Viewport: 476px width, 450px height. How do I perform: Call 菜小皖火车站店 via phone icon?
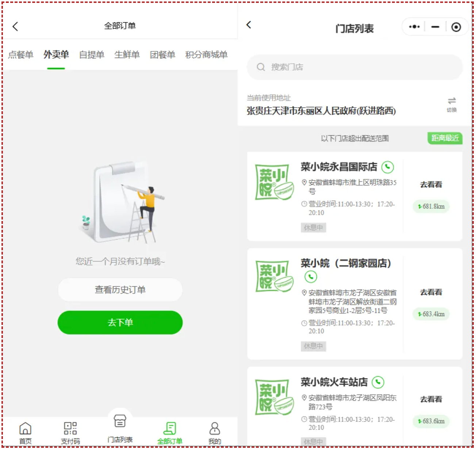pyautogui.click(x=378, y=382)
